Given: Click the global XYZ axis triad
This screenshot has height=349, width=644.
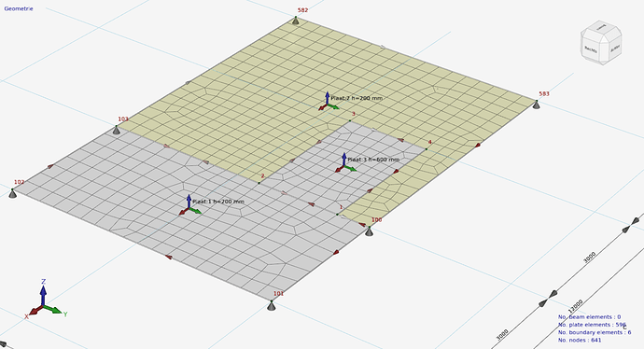Looking at the screenshot, I should (44, 299).
